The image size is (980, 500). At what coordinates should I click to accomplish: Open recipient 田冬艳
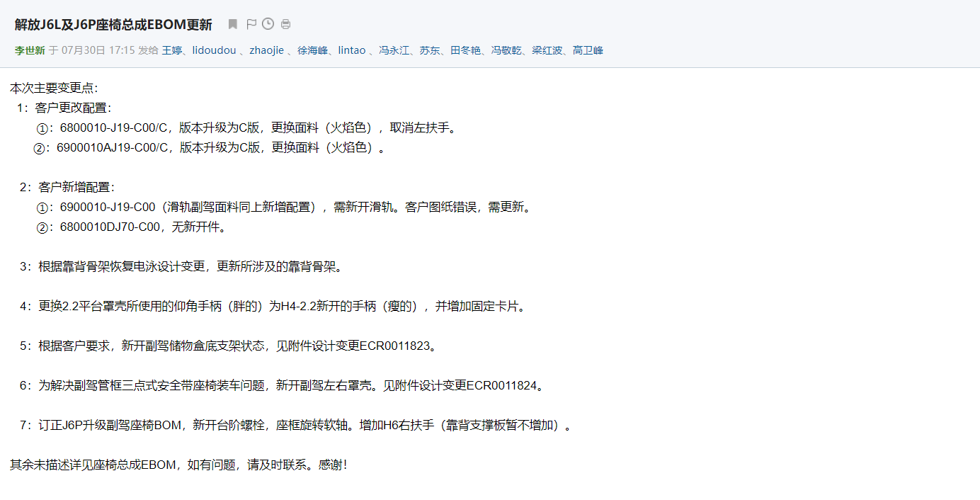[466, 50]
